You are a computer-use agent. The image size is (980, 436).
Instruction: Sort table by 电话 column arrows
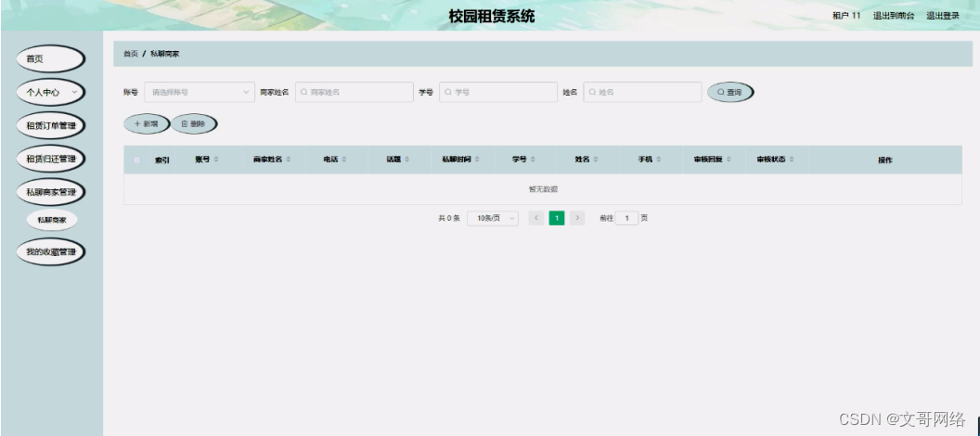[343, 160]
